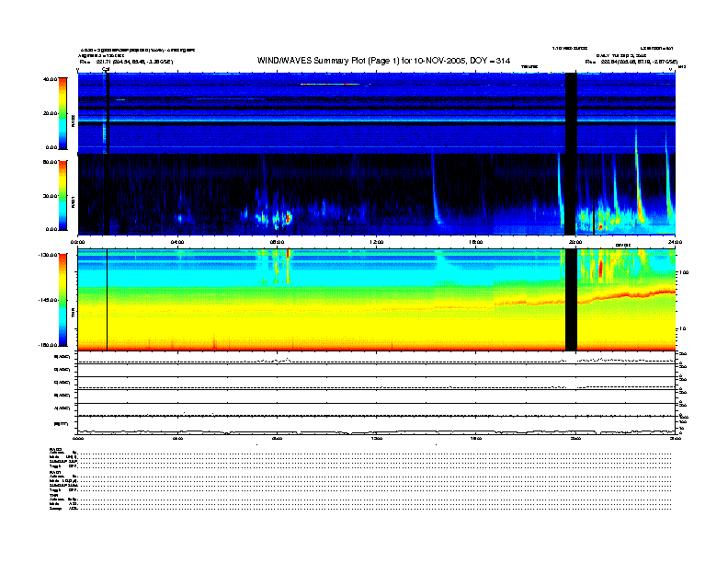Click the RAD1 intensity color bar
Viewport: 728px width, 563px height.
pos(63,195)
